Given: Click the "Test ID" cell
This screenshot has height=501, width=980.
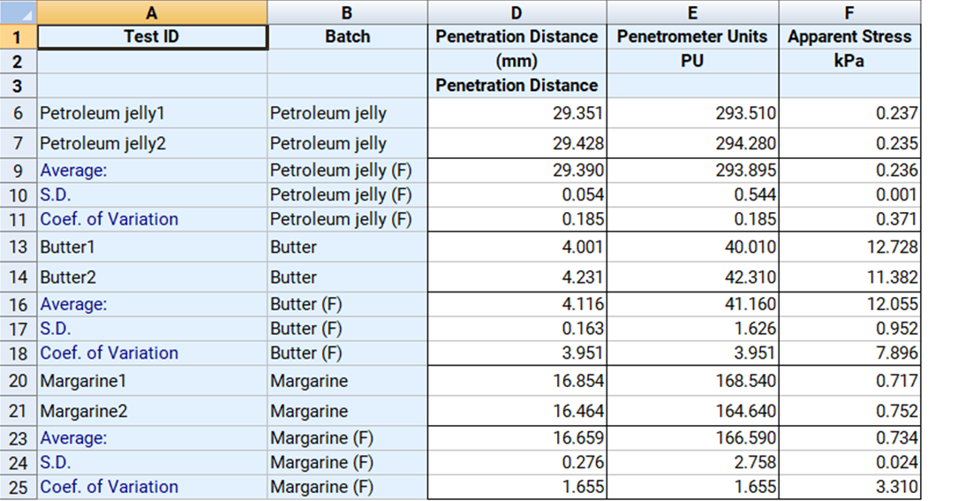Looking at the screenshot, I should tap(152, 37).
